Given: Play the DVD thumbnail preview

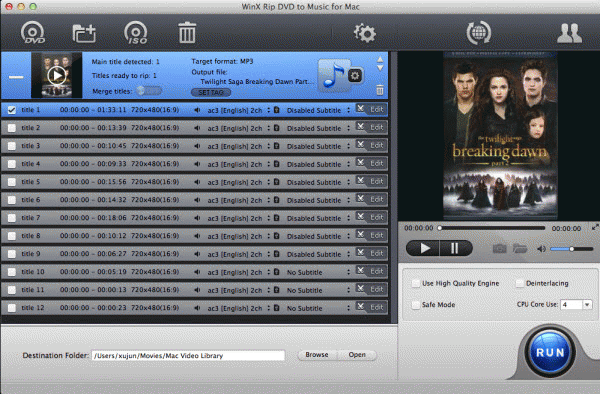Looking at the screenshot, I should pos(57,75).
